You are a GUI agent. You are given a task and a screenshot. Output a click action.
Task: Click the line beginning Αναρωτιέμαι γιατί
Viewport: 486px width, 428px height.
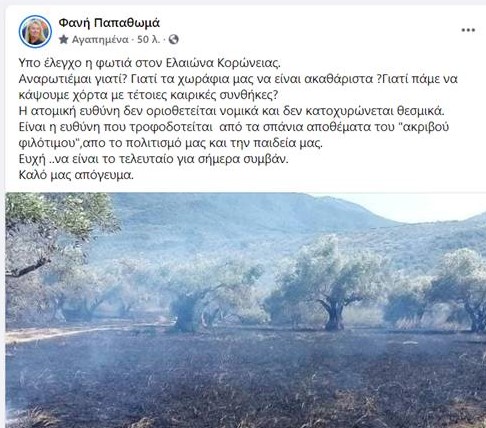coord(238,79)
